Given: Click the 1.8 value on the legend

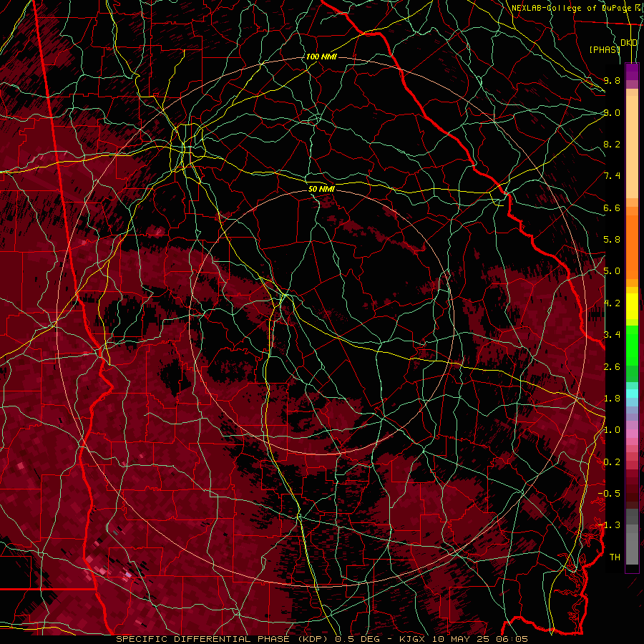Looking at the screenshot, I should tap(612, 399).
